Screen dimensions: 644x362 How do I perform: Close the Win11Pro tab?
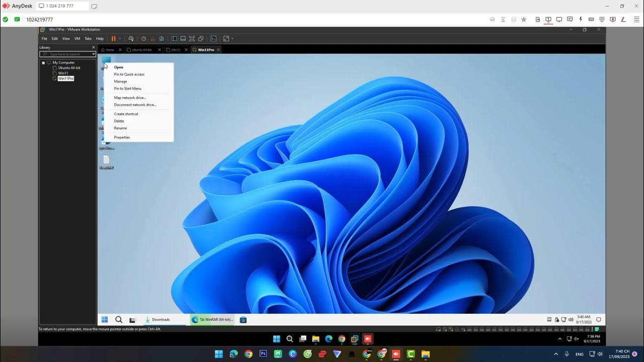[218, 50]
